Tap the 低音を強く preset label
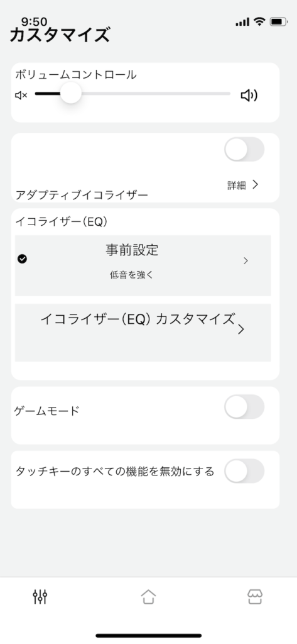This screenshot has height=644, width=297. 131,275
